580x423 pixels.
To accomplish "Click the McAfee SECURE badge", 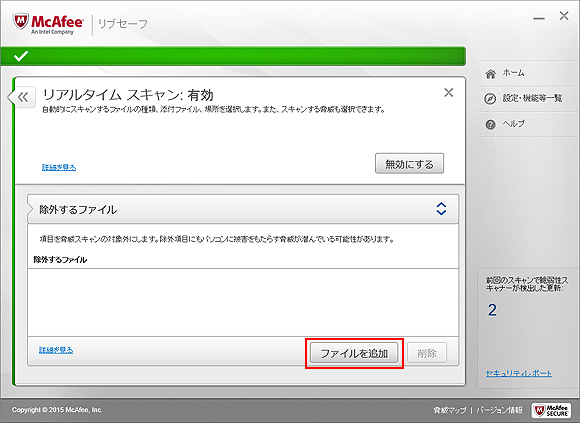I will (551, 410).
